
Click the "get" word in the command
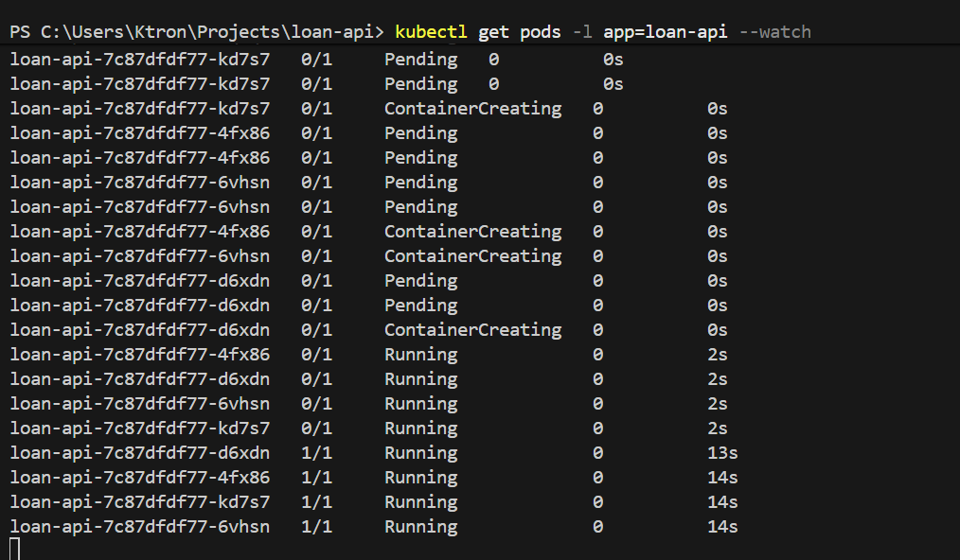pos(493,32)
